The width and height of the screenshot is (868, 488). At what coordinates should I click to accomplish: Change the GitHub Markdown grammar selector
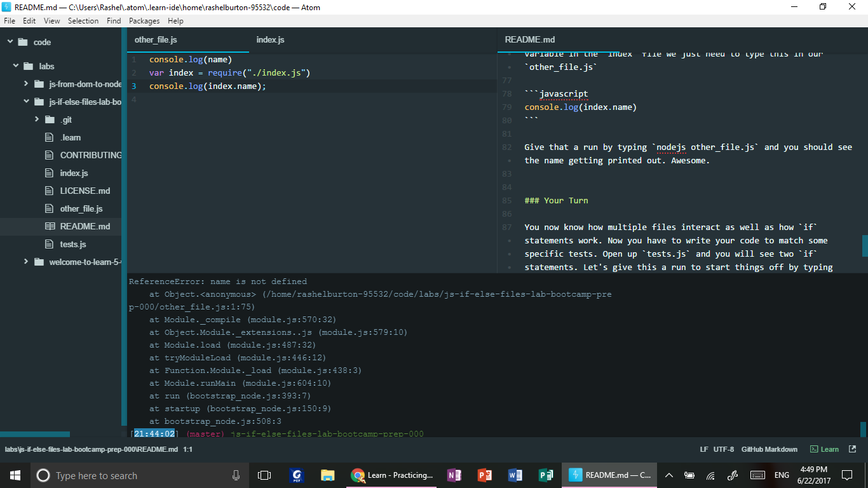[770, 449]
